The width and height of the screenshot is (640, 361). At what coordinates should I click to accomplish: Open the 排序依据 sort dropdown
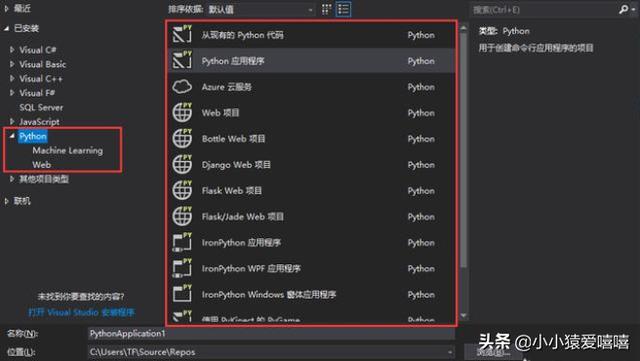262,9
